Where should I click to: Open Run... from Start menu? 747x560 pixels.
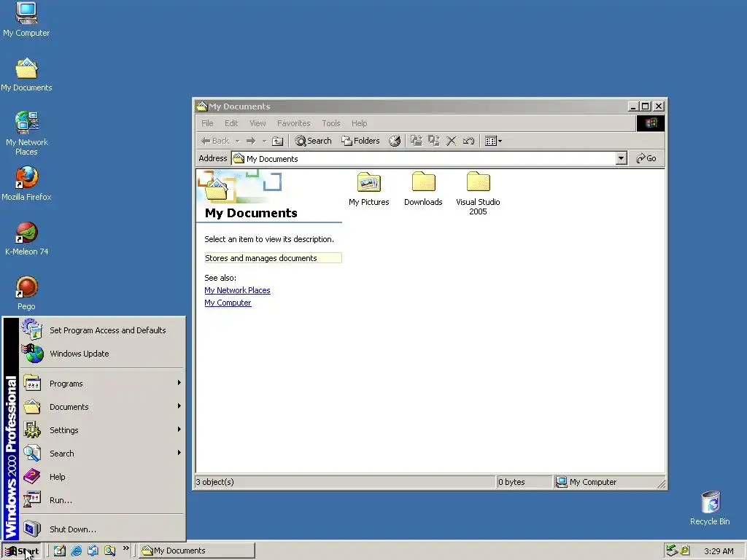102,500
